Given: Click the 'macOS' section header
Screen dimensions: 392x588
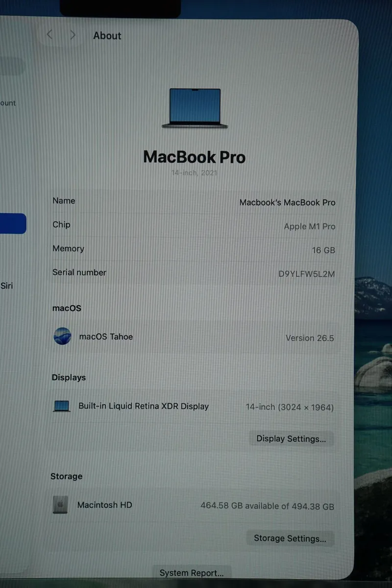Looking at the screenshot, I should [67, 308].
